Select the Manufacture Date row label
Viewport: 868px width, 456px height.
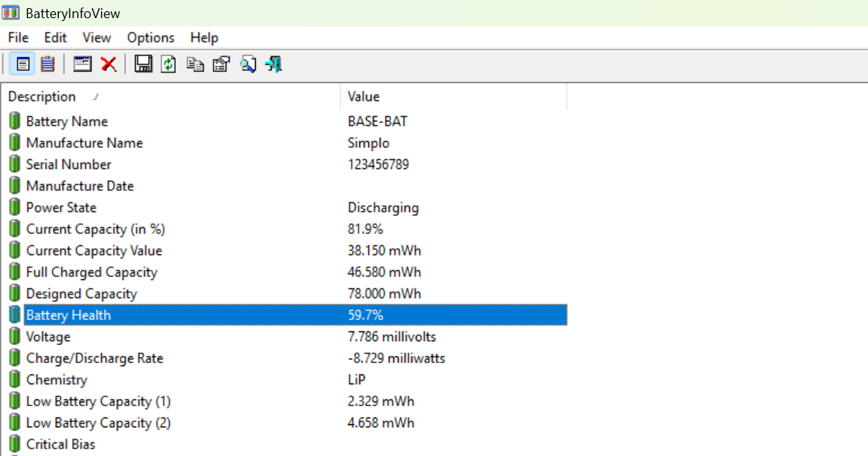coord(80,186)
